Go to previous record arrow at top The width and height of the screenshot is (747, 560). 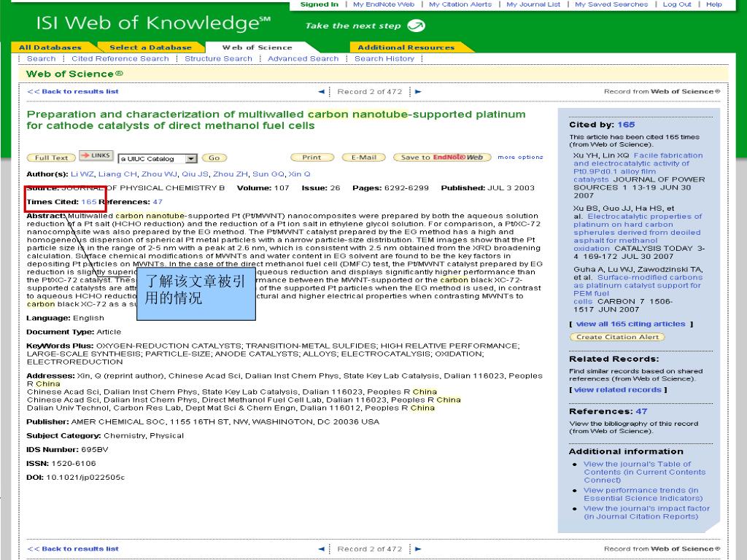pos(322,92)
